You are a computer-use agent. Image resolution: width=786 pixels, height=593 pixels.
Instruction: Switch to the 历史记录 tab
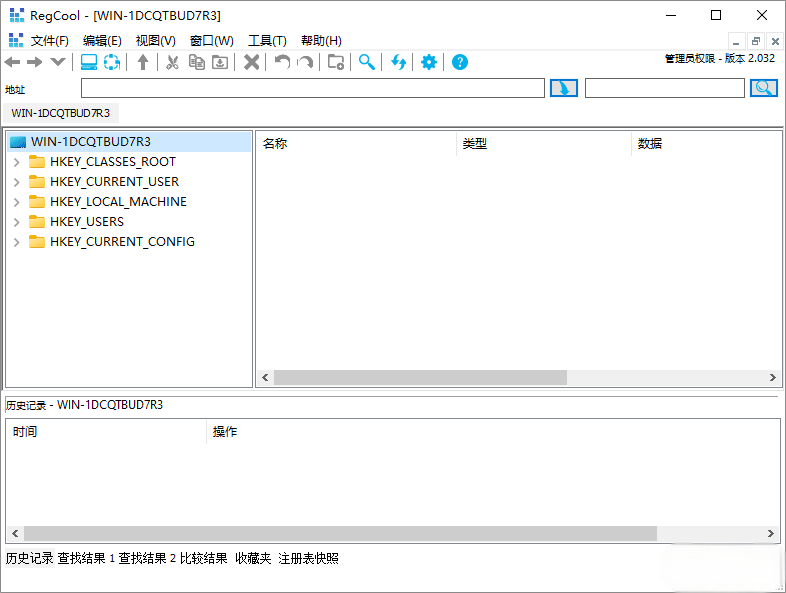[x=30, y=558]
